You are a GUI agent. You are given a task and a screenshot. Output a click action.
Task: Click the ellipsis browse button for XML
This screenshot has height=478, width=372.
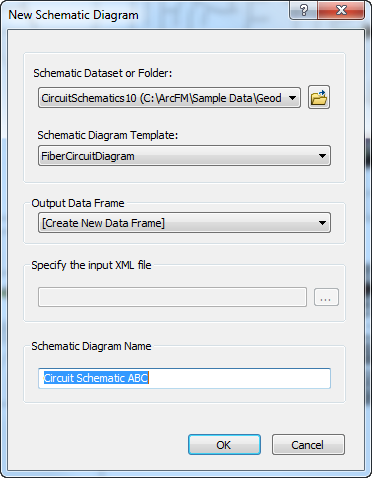coord(326,297)
